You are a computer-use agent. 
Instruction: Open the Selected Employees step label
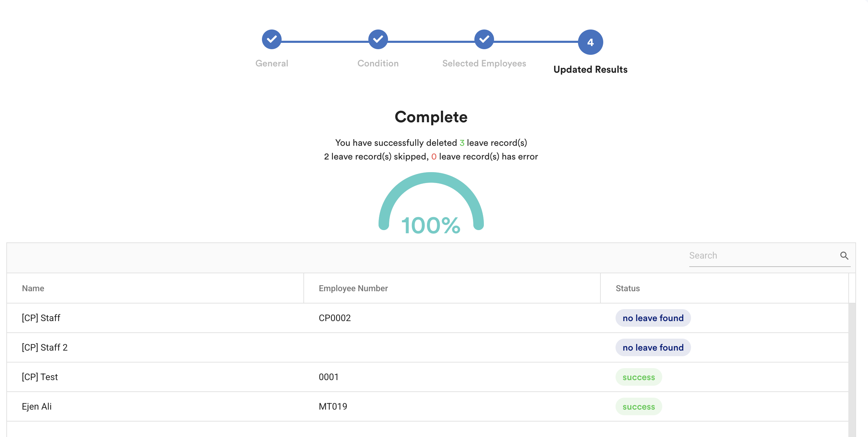484,63
